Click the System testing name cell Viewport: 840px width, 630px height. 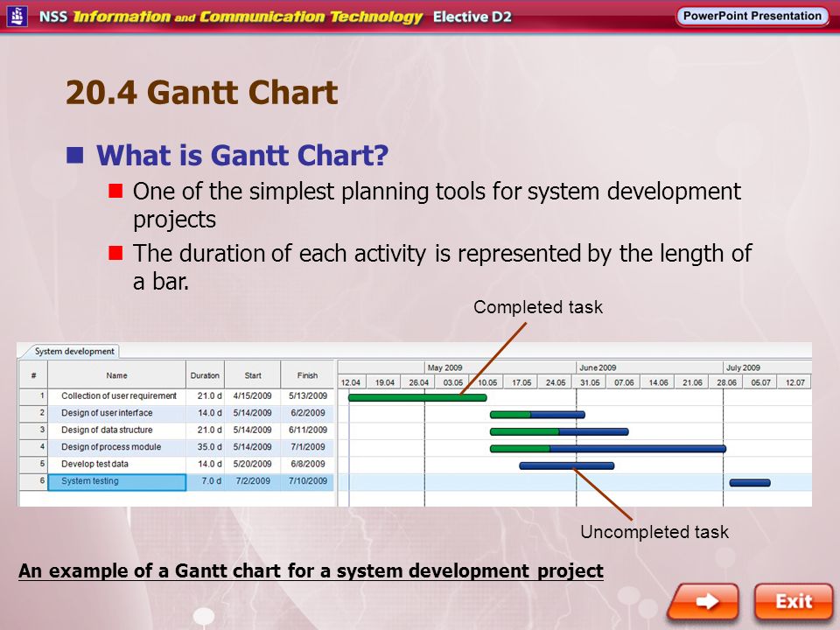coord(116,481)
